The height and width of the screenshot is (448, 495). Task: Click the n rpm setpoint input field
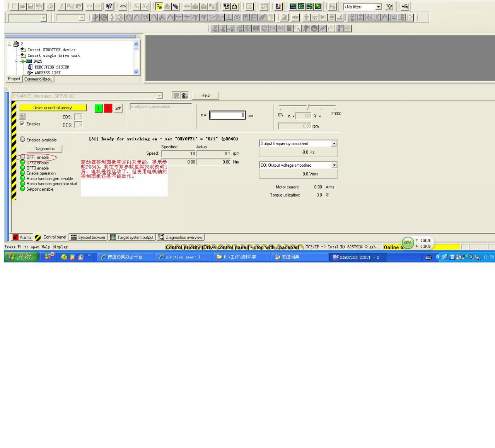click(227, 115)
